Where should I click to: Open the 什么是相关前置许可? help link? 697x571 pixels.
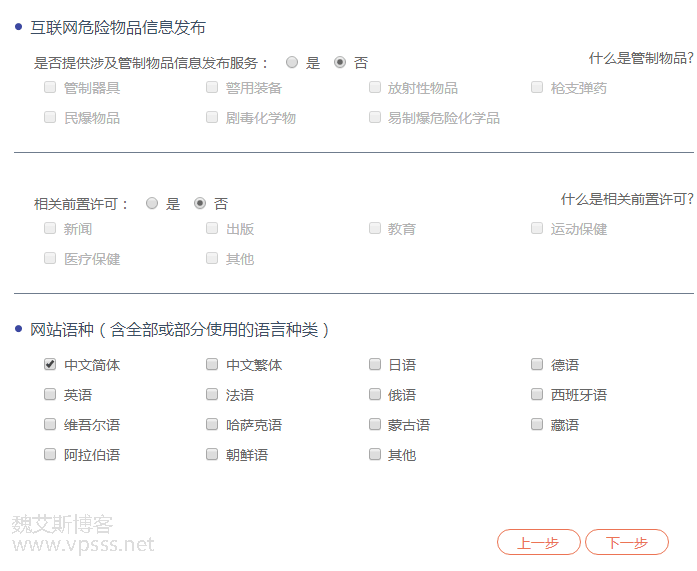point(627,199)
